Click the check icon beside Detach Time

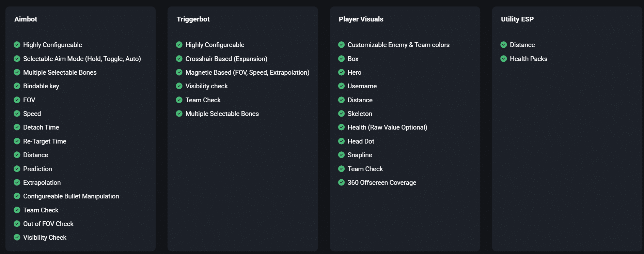point(17,127)
